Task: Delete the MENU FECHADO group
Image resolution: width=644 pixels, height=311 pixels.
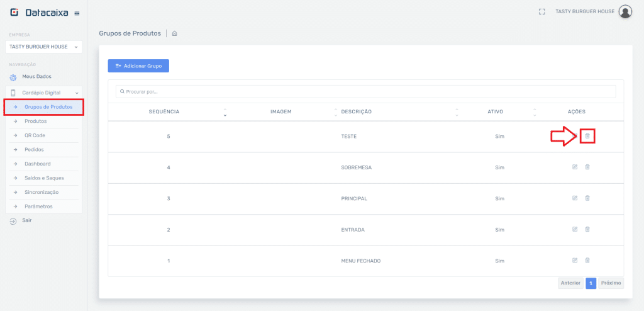Action: click(x=587, y=260)
